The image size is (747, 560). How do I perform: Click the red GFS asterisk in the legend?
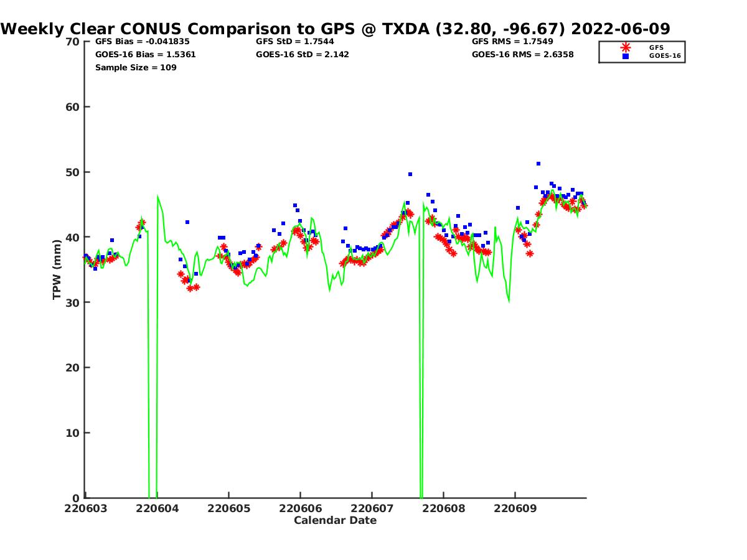click(626, 47)
